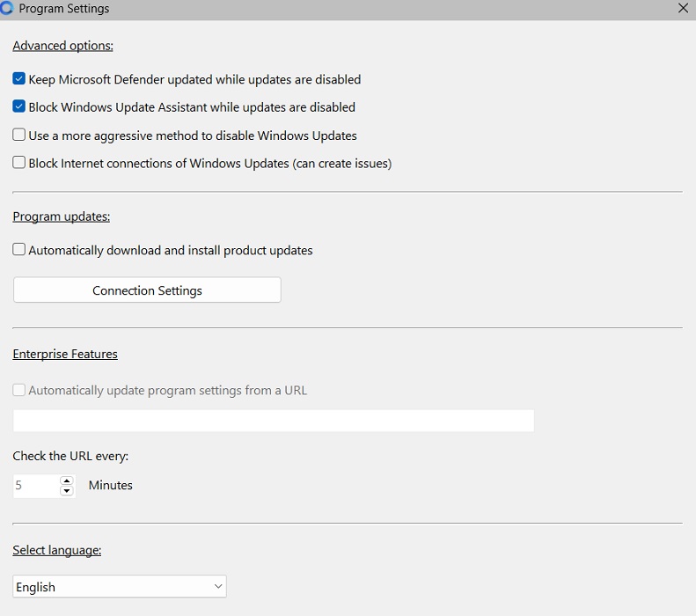Tick Automatically update program settings from URL
Screen dimensions: 696x616
(18, 390)
